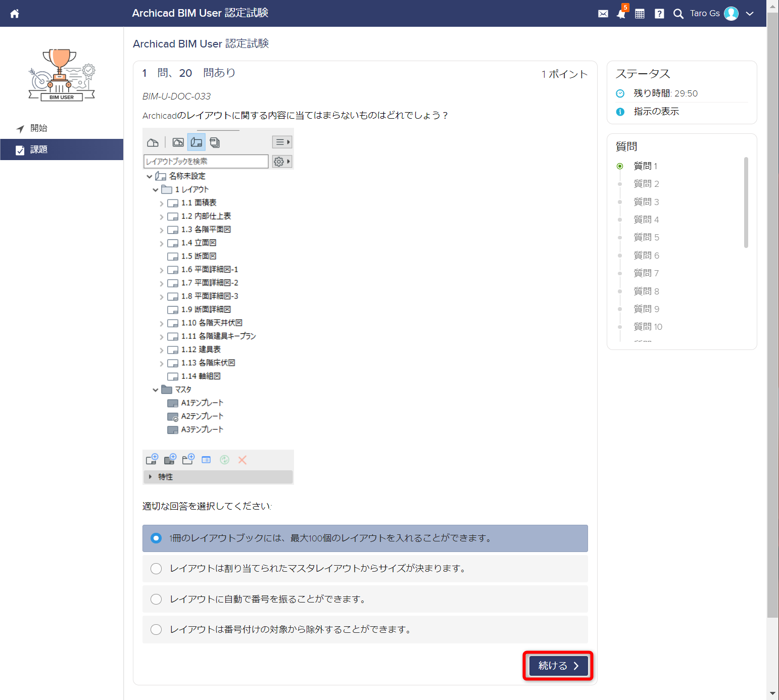This screenshot has height=700, width=779.
Task: Click the 続ける button
Action: 558,666
